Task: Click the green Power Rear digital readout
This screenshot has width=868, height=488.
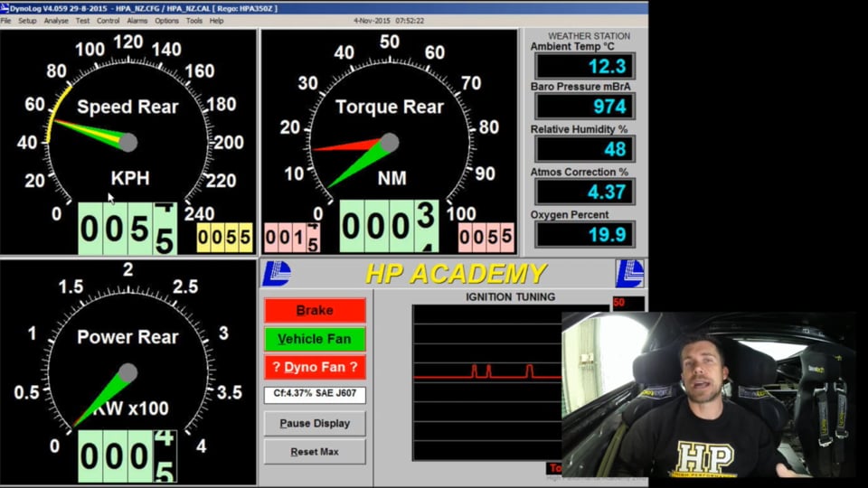Action: (127, 455)
